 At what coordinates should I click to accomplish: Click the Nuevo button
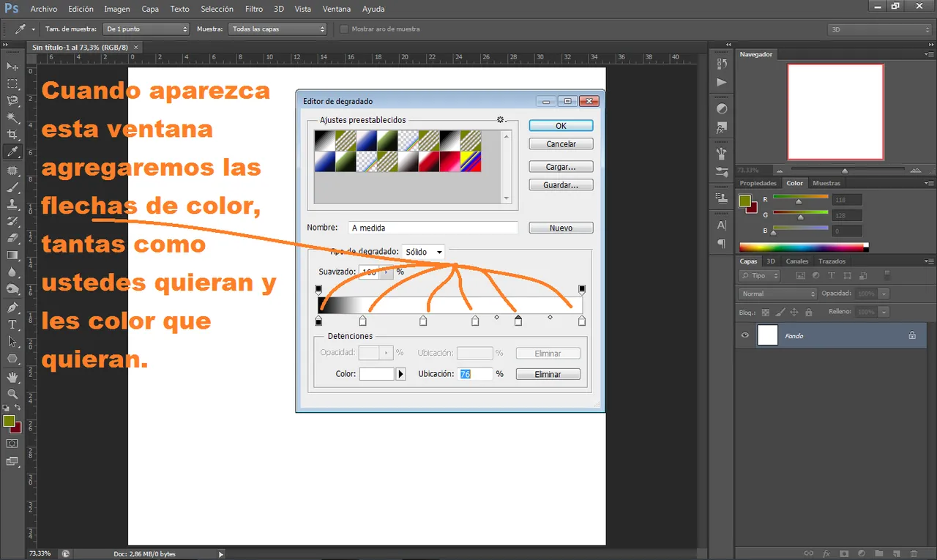click(561, 228)
